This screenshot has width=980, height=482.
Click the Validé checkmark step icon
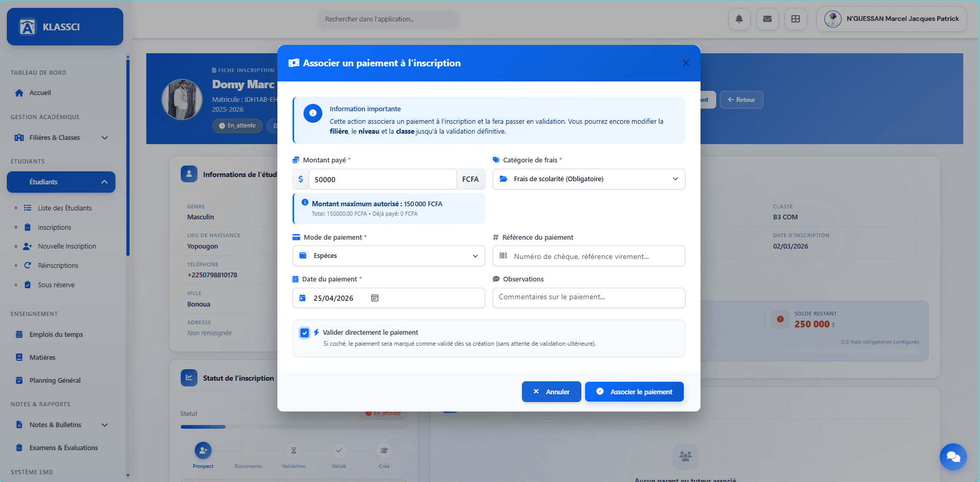click(x=339, y=450)
